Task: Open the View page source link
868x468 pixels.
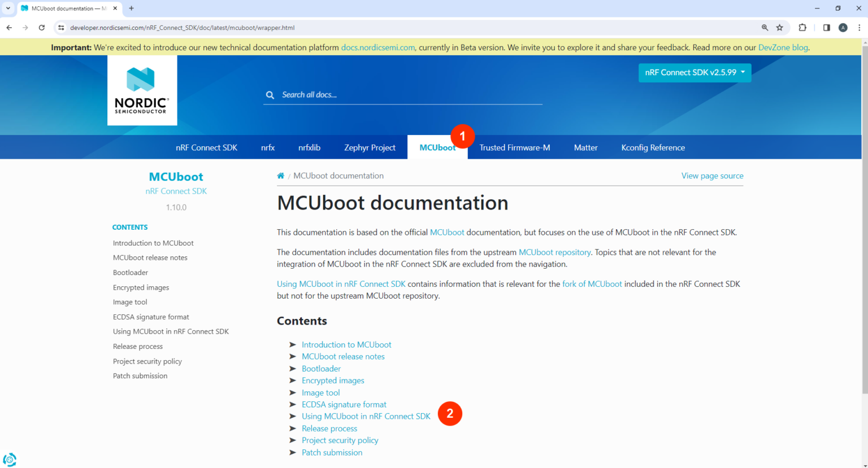Action: click(x=712, y=176)
